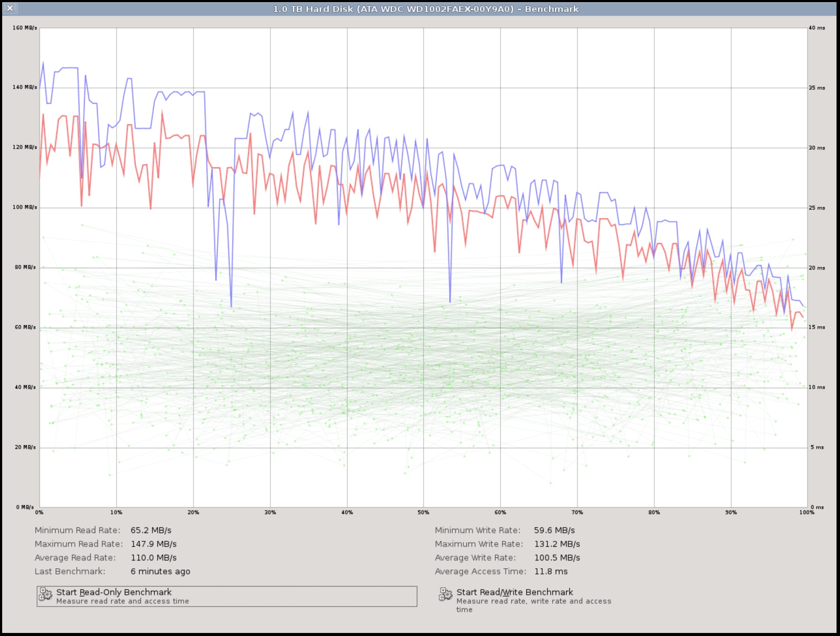Click the 100% marker on the horizontal axis
Image resolution: width=840 pixels, height=636 pixels.
pos(807,513)
